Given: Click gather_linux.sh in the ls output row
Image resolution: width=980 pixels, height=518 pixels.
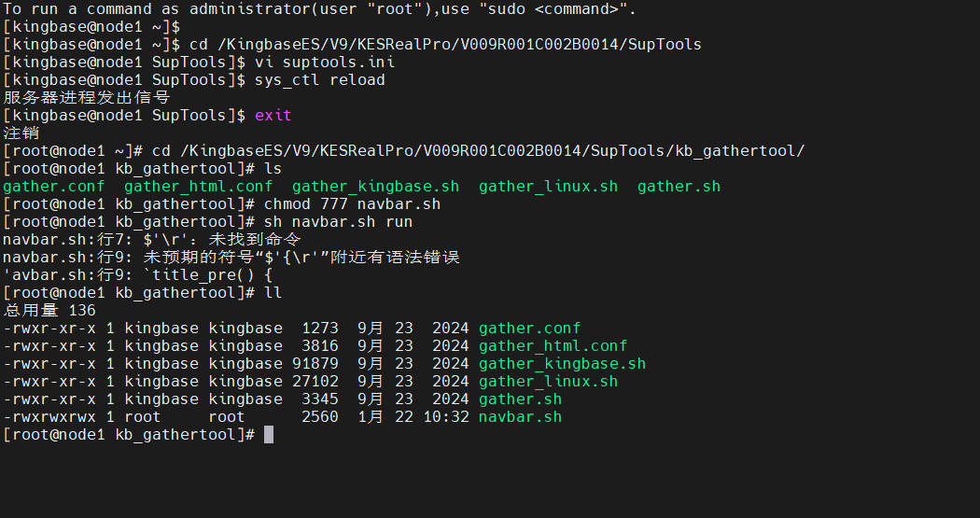Looking at the screenshot, I should 548,186.
